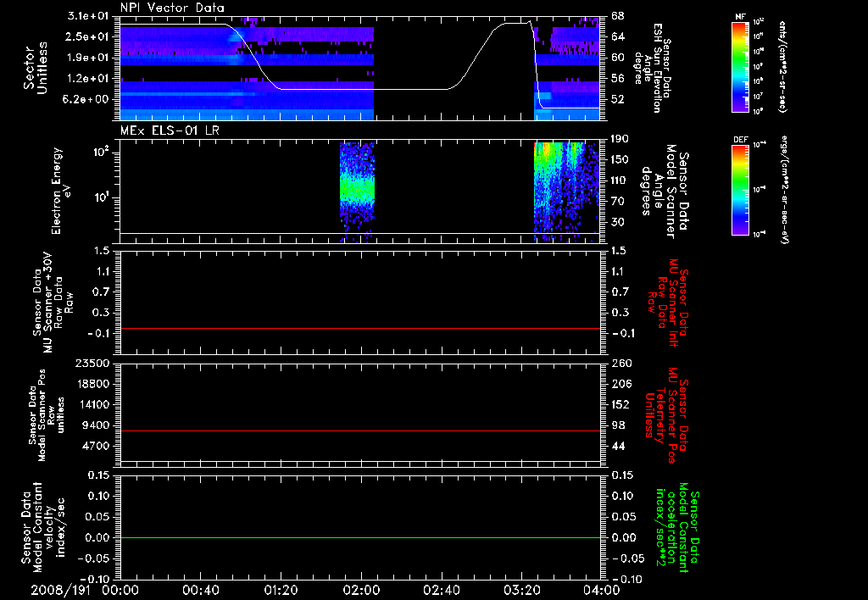Click the 150 scanner angle tick label
The width and height of the screenshot is (868, 600).
[620, 160]
